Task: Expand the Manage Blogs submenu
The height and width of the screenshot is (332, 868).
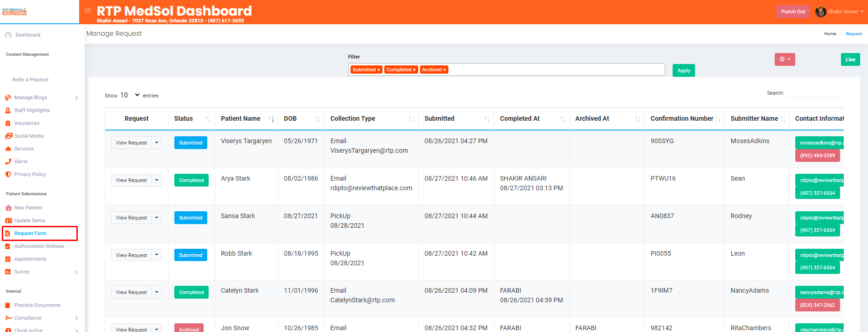Action: coord(76,98)
